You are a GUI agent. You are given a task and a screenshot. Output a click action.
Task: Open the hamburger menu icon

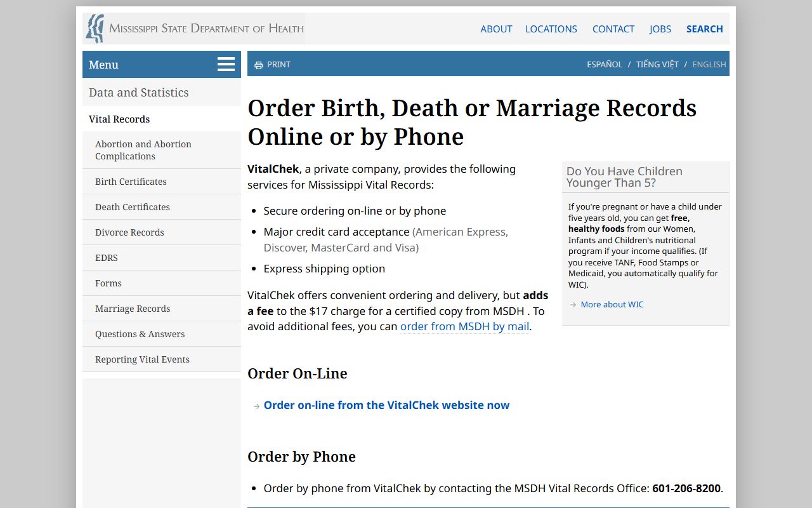(226, 64)
